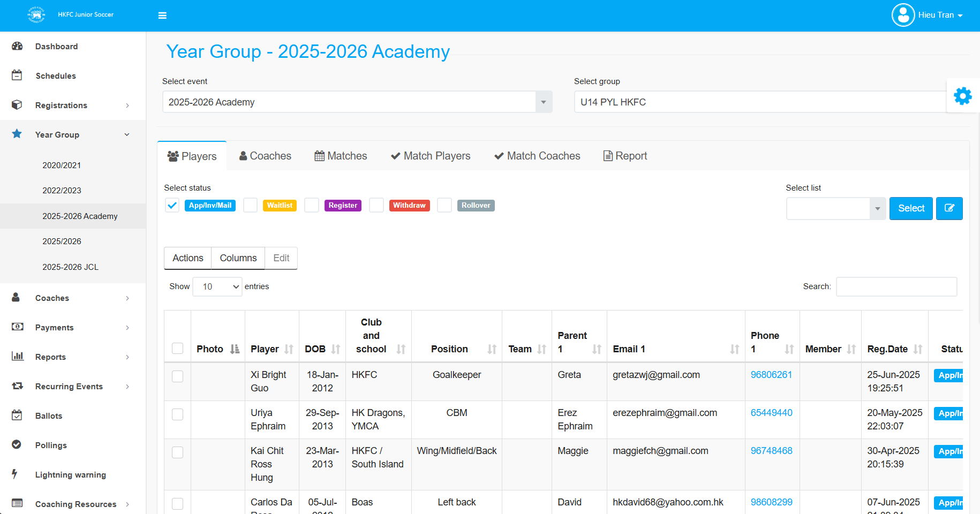Click the Dashboard sidebar icon
980x514 pixels.
(17, 47)
